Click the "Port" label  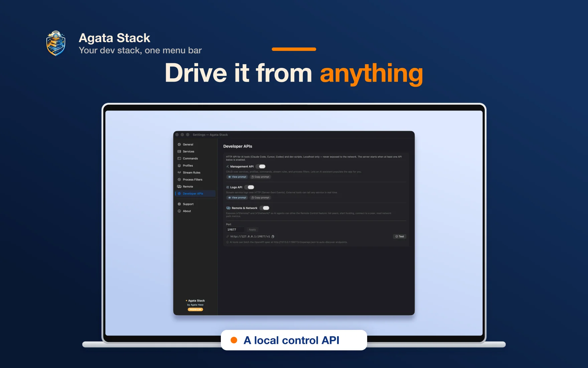(x=229, y=224)
